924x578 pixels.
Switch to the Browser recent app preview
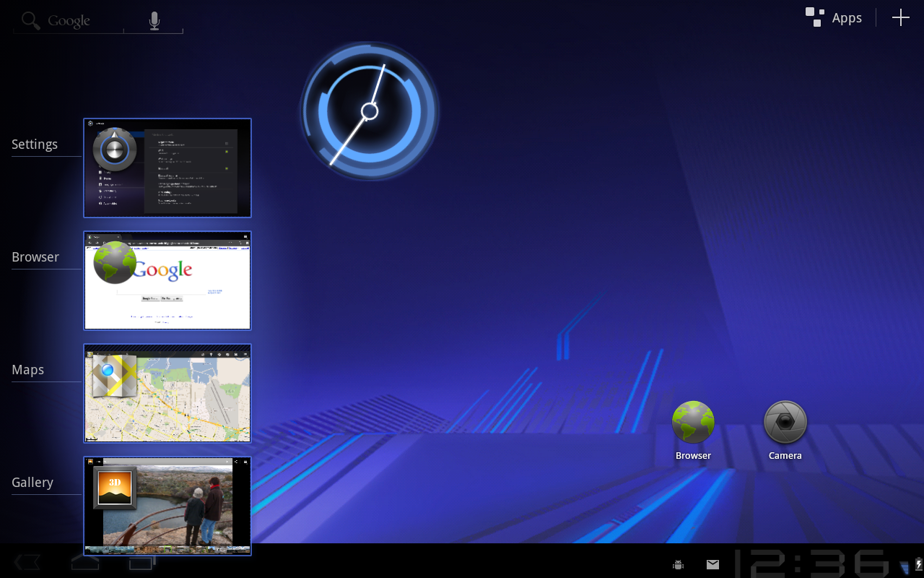(167, 280)
